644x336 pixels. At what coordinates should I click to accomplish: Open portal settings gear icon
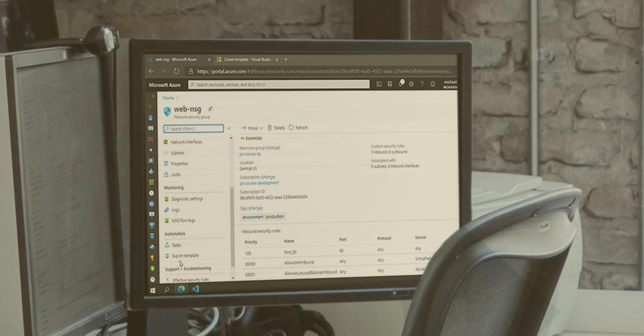(x=412, y=84)
